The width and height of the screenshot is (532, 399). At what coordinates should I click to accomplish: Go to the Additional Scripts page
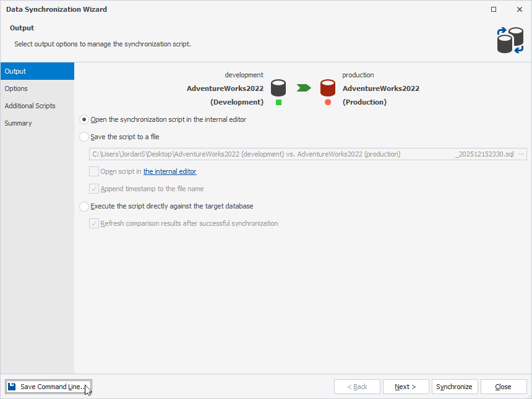pyautogui.click(x=37, y=106)
